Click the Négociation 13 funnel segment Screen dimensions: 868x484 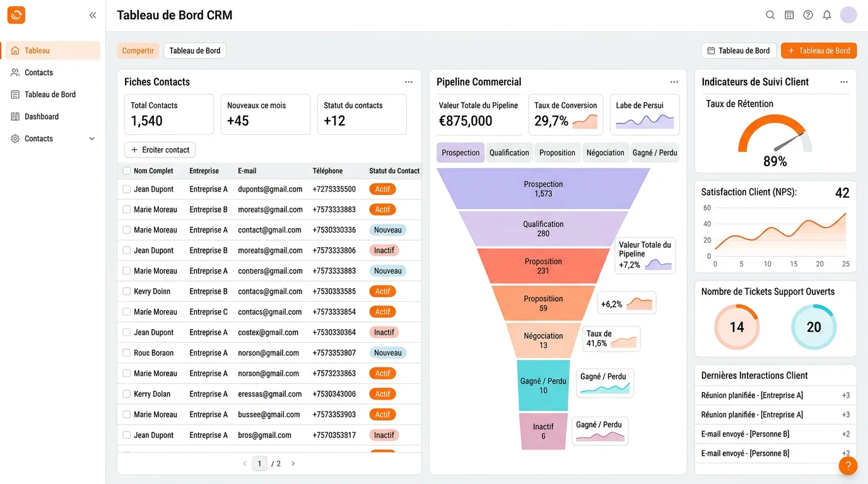click(x=543, y=340)
